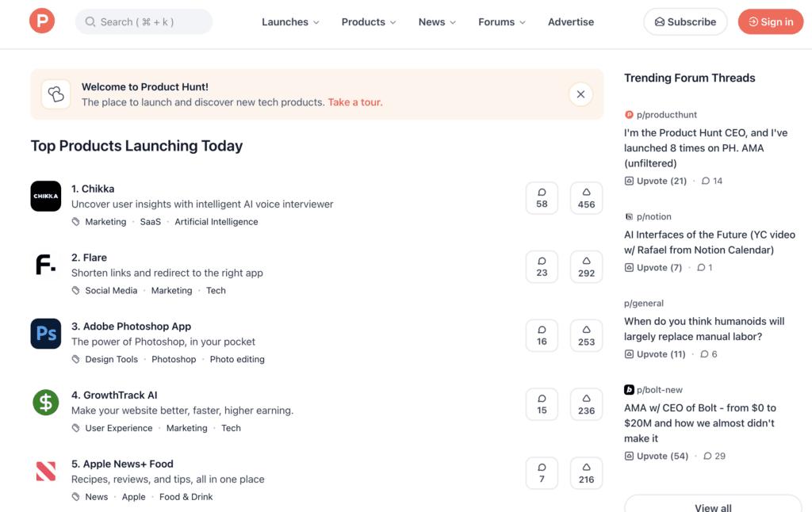Follow the 'Take a tour' link

(354, 102)
